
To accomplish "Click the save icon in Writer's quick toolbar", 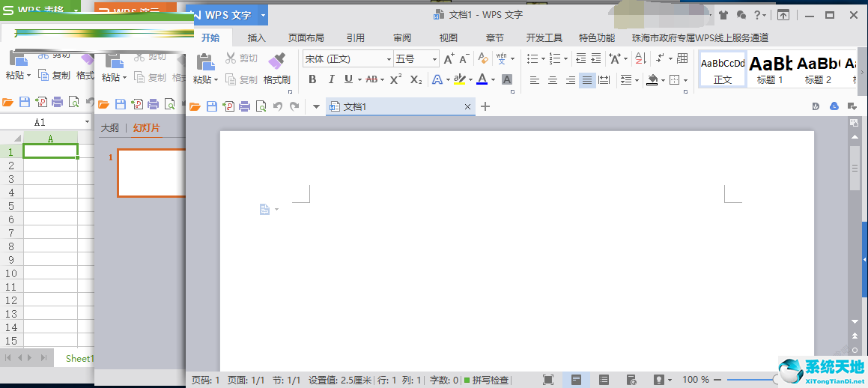I will click(x=211, y=106).
